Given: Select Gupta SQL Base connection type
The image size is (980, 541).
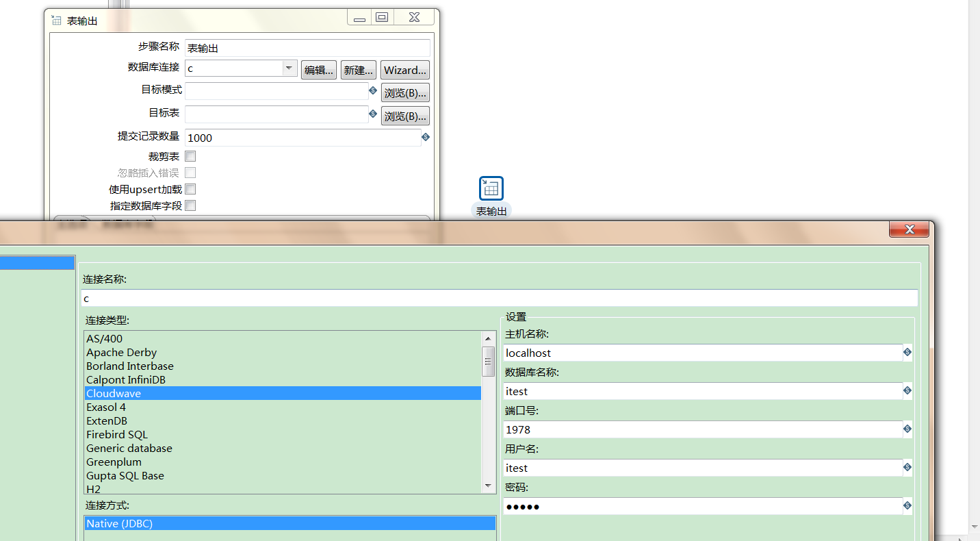Looking at the screenshot, I should [283, 475].
